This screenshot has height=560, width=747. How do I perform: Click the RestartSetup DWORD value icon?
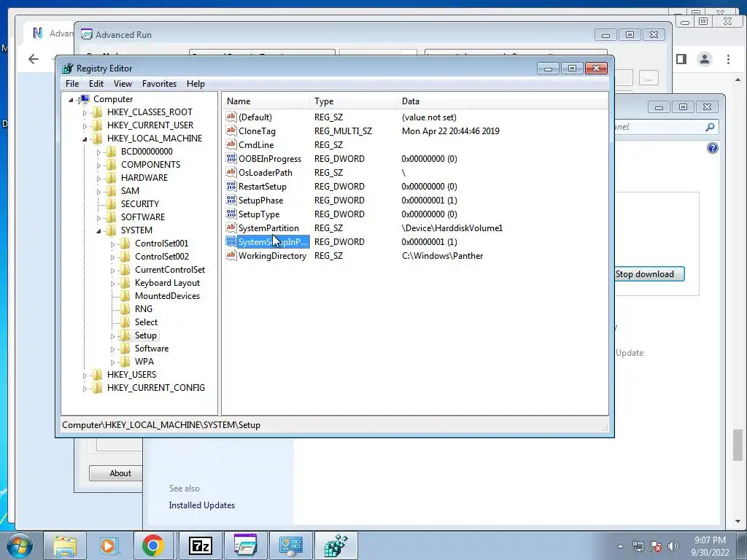(x=231, y=186)
